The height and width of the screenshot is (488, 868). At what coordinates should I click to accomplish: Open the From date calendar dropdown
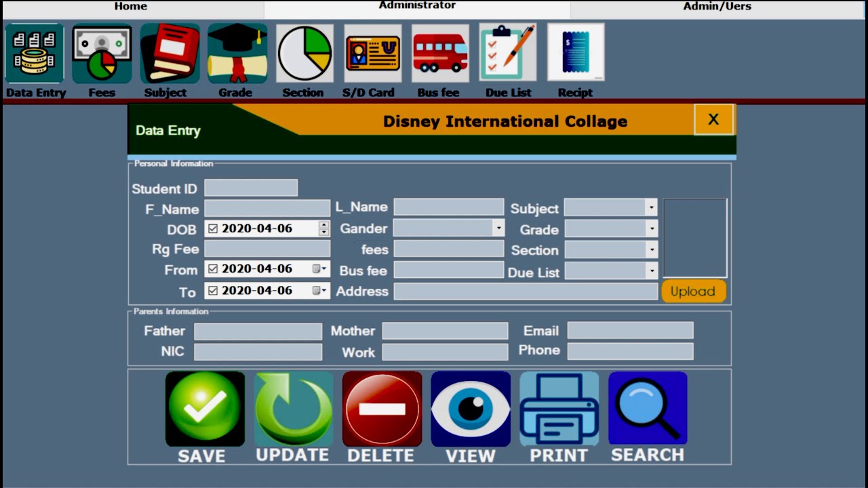tap(319, 269)
